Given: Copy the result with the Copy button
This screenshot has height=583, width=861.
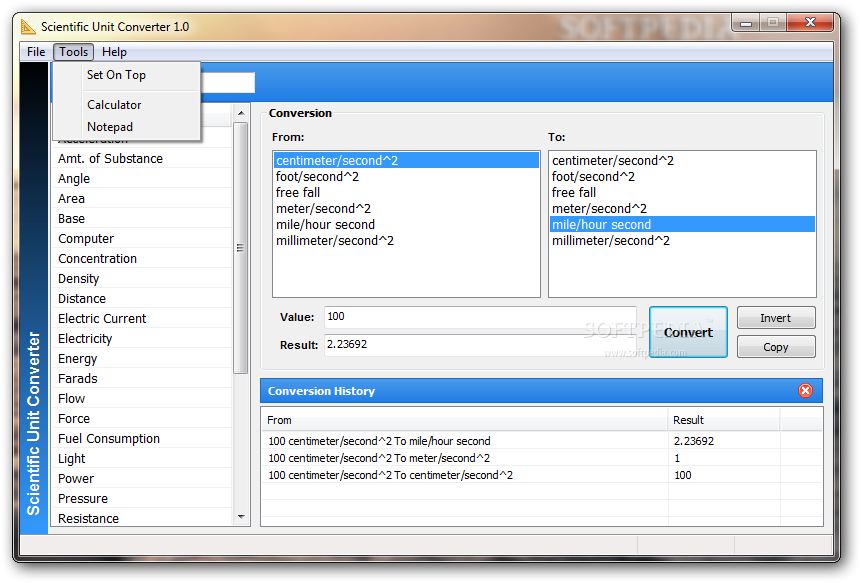Looking at the screenshot, I should pos(775,347).
